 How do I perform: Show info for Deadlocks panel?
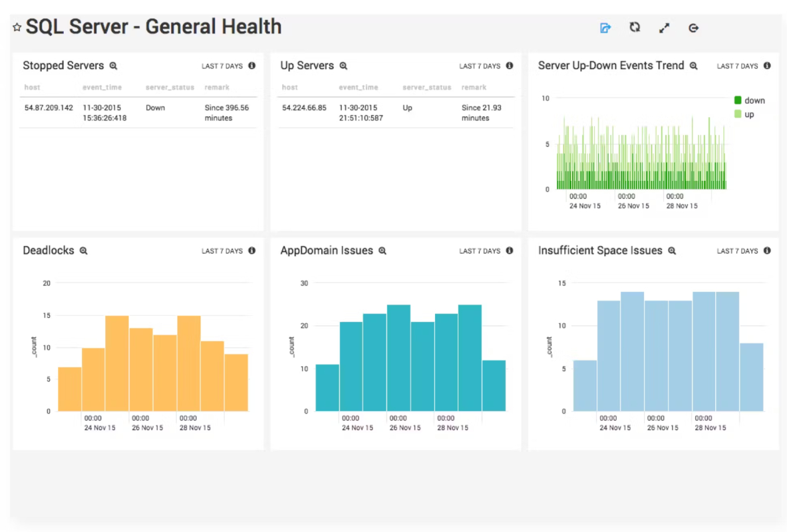click(x=252, y=251)
